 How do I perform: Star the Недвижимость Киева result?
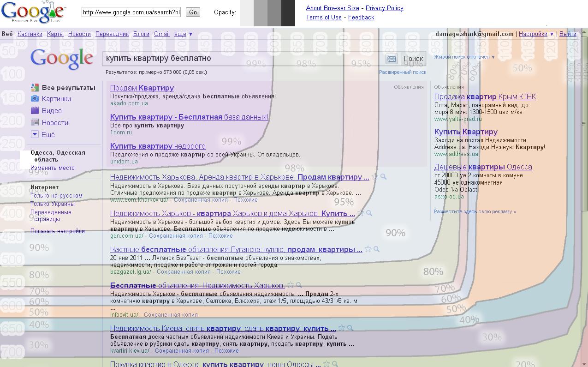(x=342, y=328)
